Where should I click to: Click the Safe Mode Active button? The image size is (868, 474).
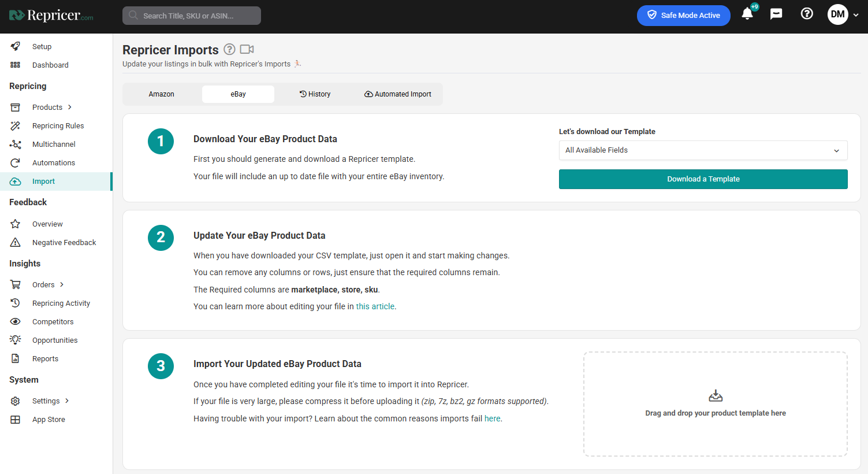click(x=683, y=15)
